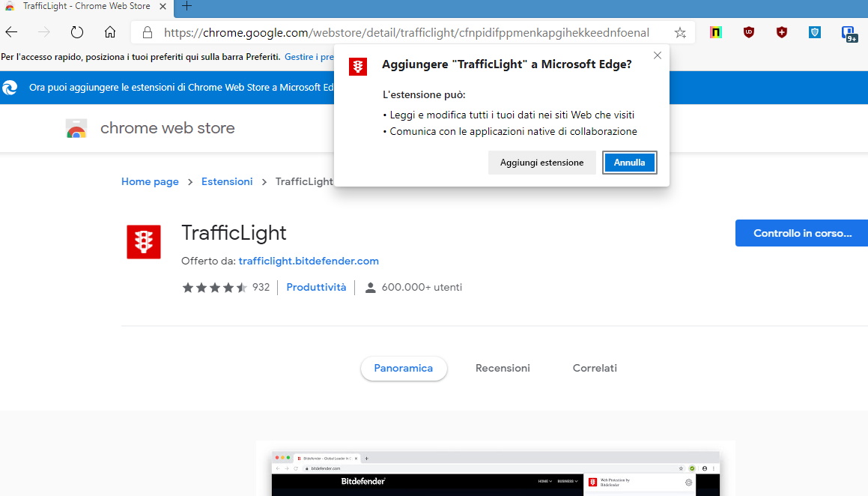Open the Produttività category link
The height and width of the screenshot is (496, 868).
[x=316, y=287]
